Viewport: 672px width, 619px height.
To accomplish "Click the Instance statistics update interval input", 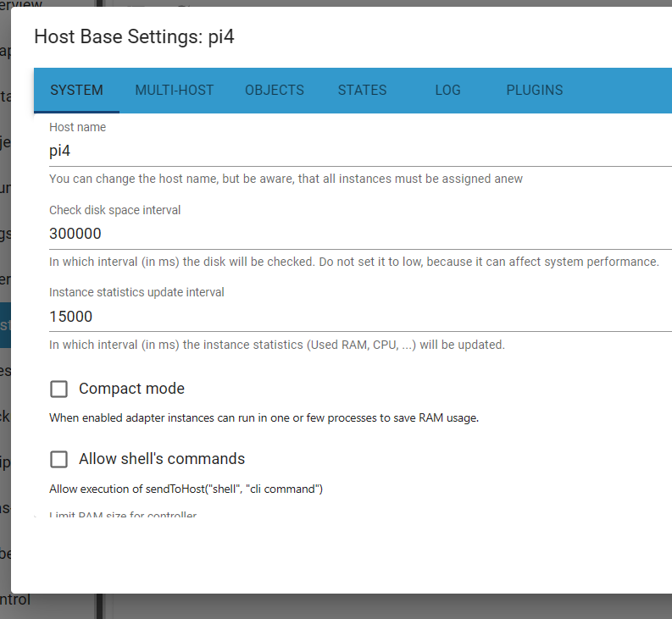I will pos(356,317).
